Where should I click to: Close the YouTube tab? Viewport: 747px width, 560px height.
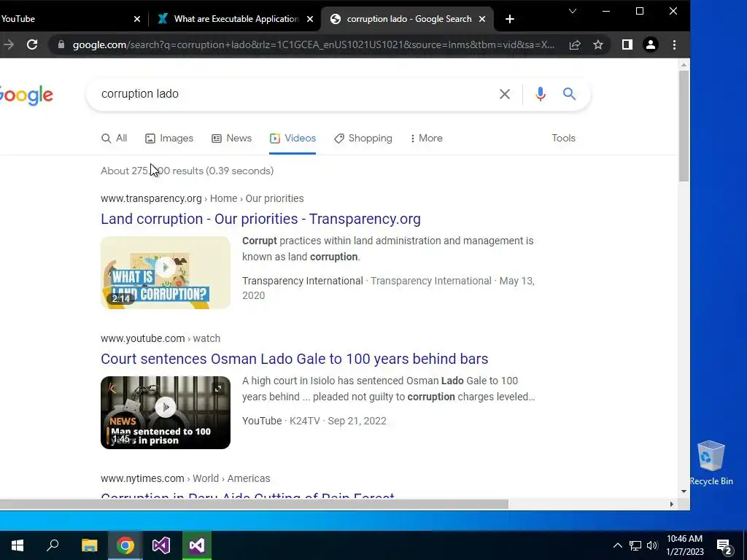137,19
